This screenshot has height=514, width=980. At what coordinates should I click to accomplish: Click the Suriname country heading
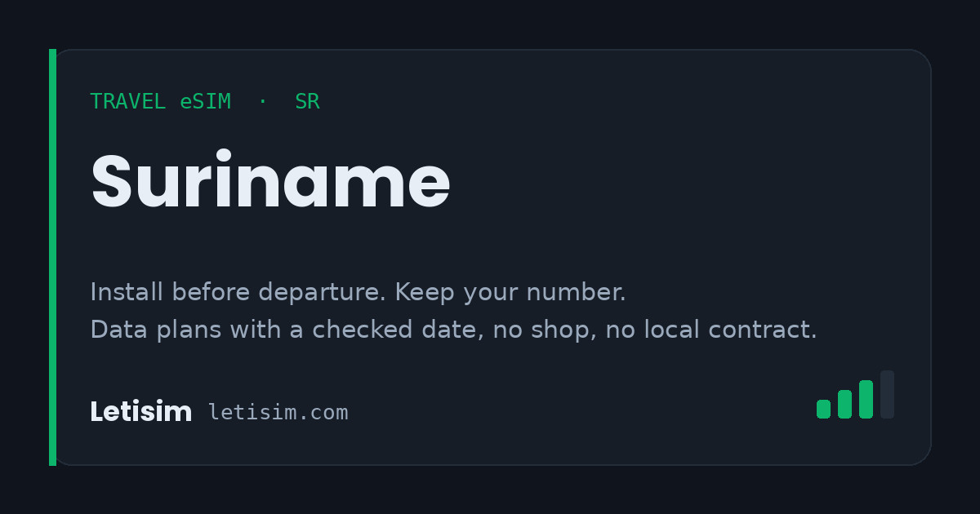[270, 182]
